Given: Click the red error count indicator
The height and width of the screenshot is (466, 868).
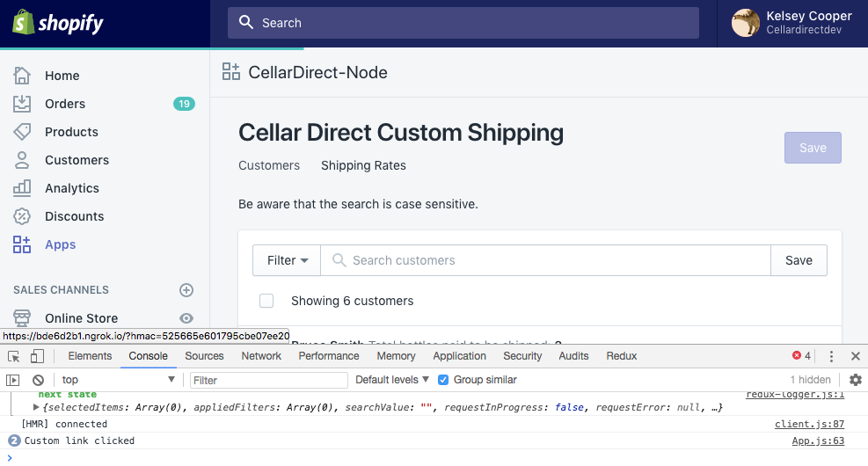Looking at the screenshot, I should tap(801, 356).
